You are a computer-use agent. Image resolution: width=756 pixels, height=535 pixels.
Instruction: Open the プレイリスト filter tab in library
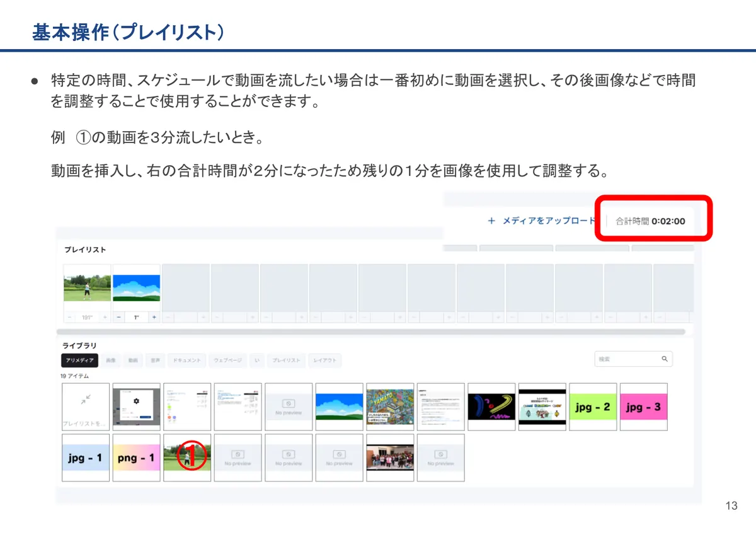pyautogui.click(x=286, y=360)
